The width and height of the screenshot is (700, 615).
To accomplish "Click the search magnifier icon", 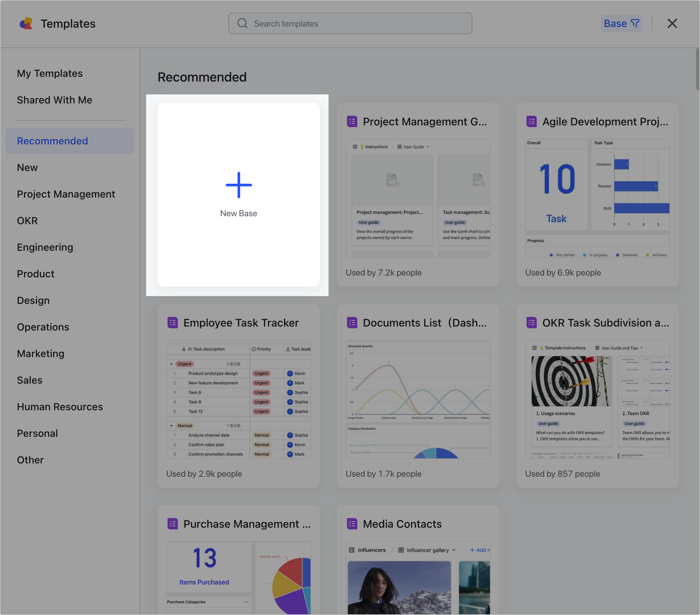I will [242, 23].
